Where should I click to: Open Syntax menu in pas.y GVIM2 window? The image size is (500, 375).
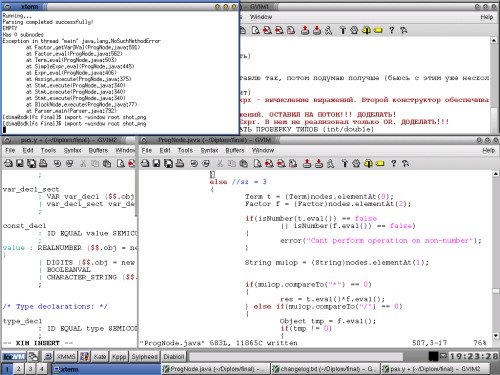[x=72, y=150]
